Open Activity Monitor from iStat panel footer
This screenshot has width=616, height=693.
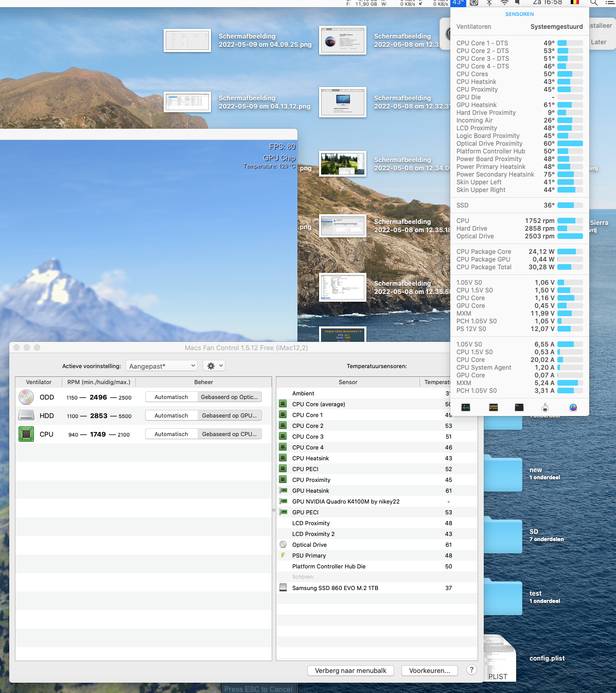pyautogui.click(x=466, y=407)
